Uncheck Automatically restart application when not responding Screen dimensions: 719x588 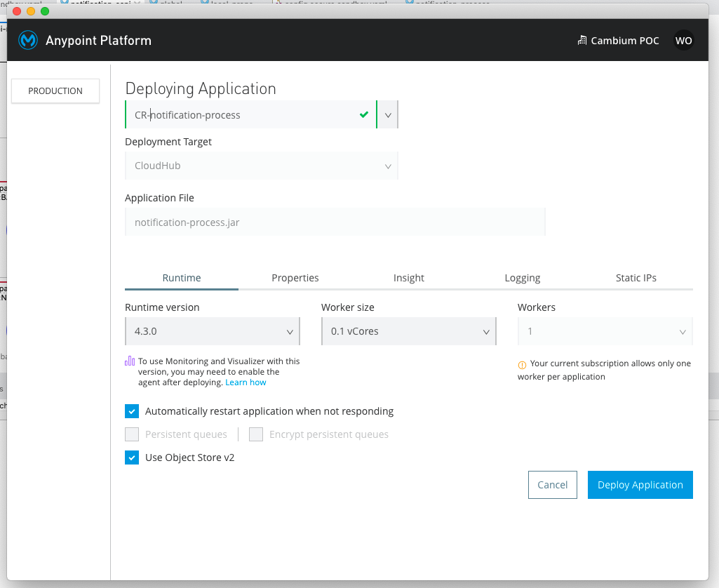(x=132, y=411)
